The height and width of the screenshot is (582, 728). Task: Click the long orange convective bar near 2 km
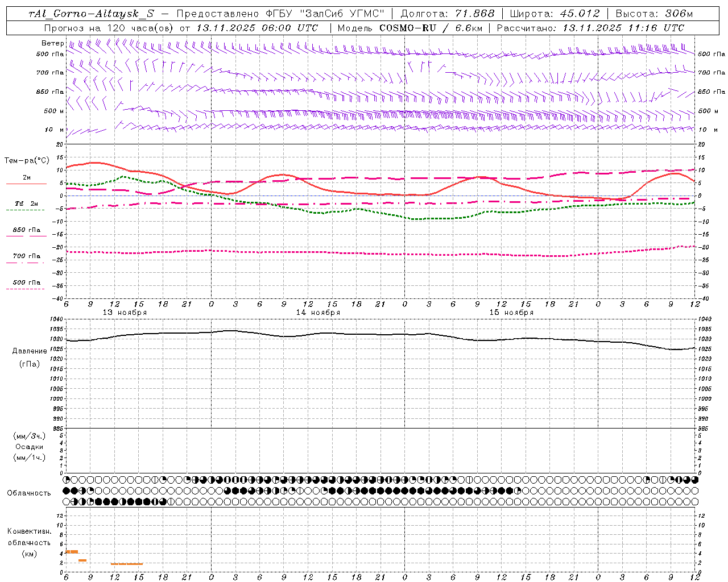[127, 564]
